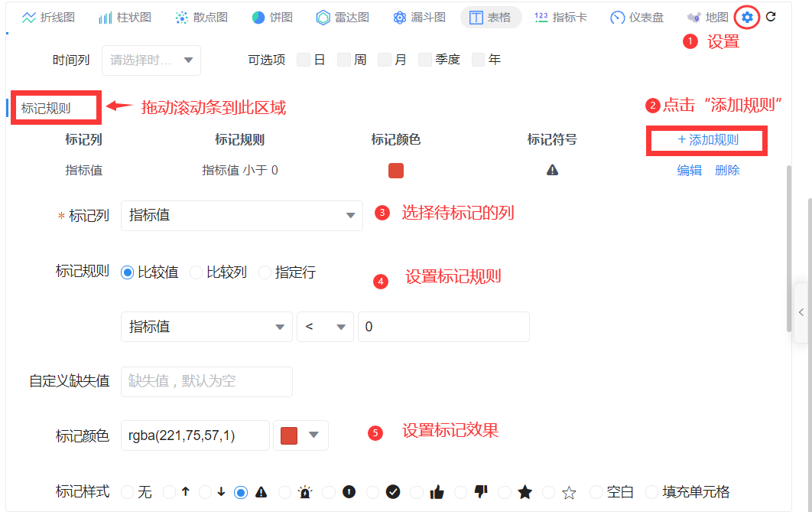Select the 比较值 radio option
Image resolution: width=812 pixels, height=512 pixels.
(128, 272)
